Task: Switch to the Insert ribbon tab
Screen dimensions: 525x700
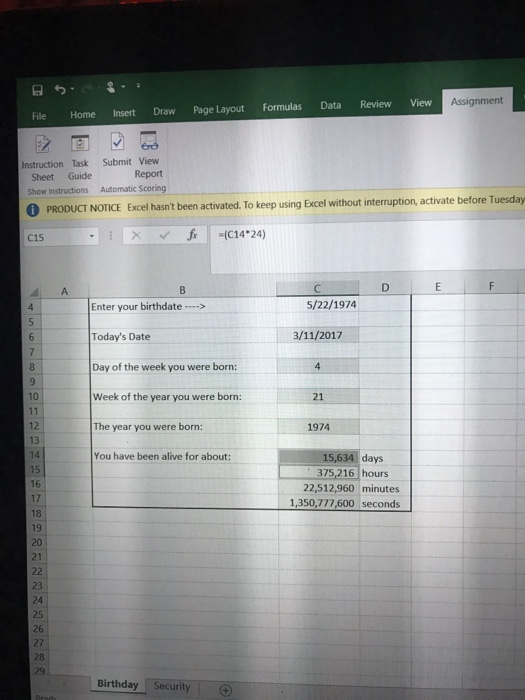Action: 124,113
